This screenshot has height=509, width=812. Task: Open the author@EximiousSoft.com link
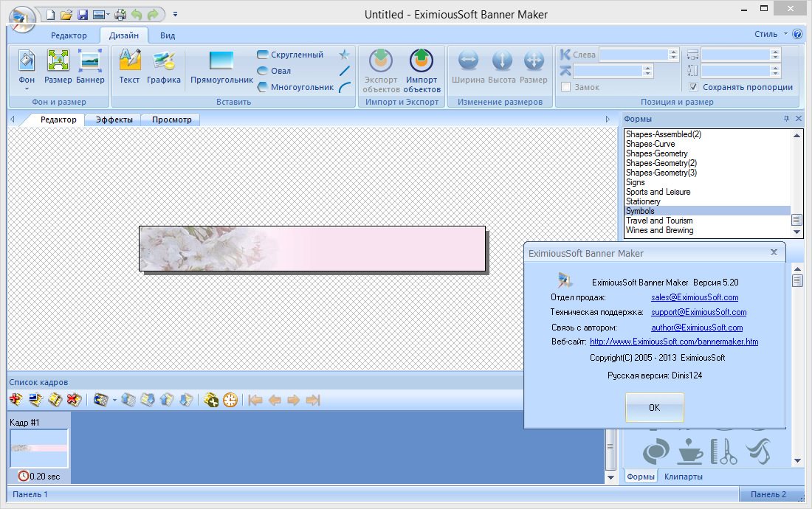697,328
